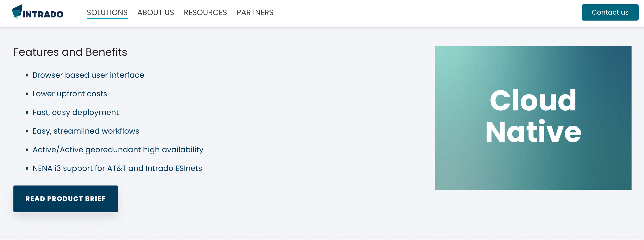Click the Lower upfront costs bullet
The width and height of the screenshot is (644, 240).
(x=70, y=94)
